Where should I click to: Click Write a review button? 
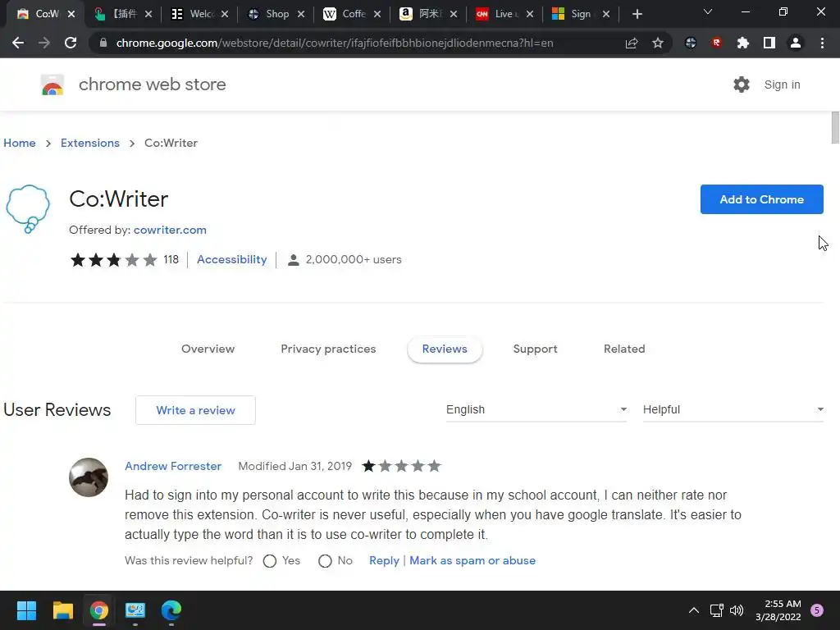195,410
